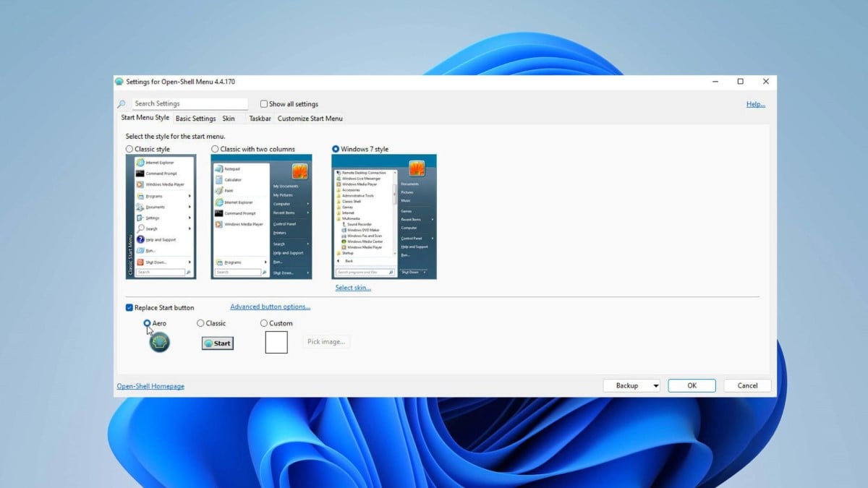
Task: Click the Command Prompt icon in Classic style preview
Action: click(x=140, y=174)
